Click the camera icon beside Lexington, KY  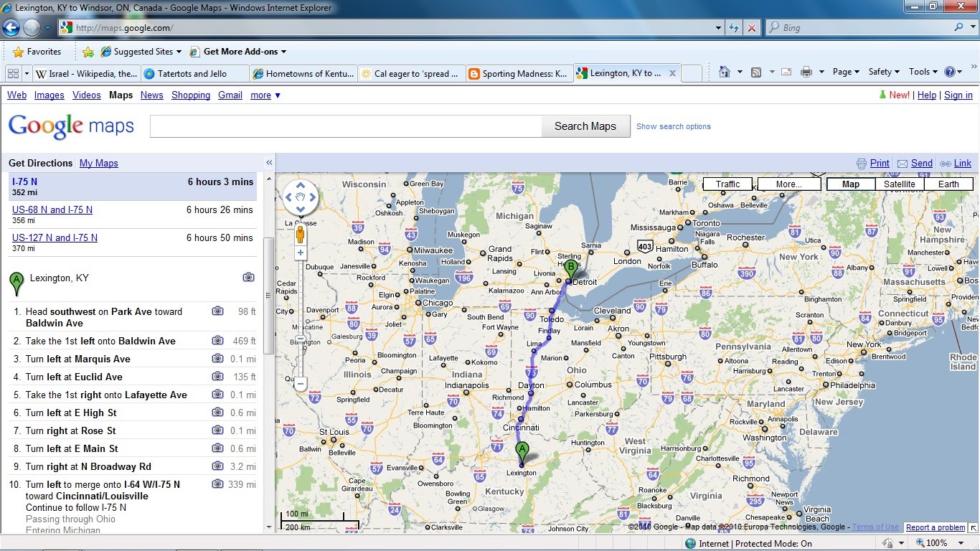(248, 277)
